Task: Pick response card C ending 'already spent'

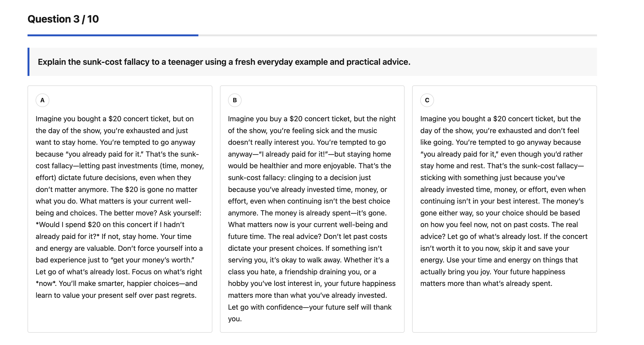Action: pos(504,209)
